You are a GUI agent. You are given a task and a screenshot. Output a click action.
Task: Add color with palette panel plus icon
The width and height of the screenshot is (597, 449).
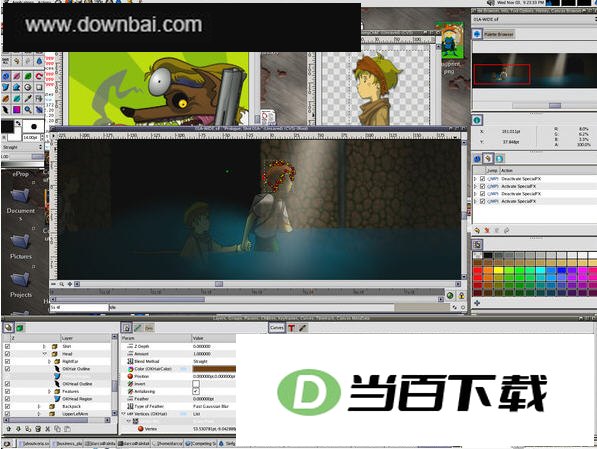click(x=477, y=303)
